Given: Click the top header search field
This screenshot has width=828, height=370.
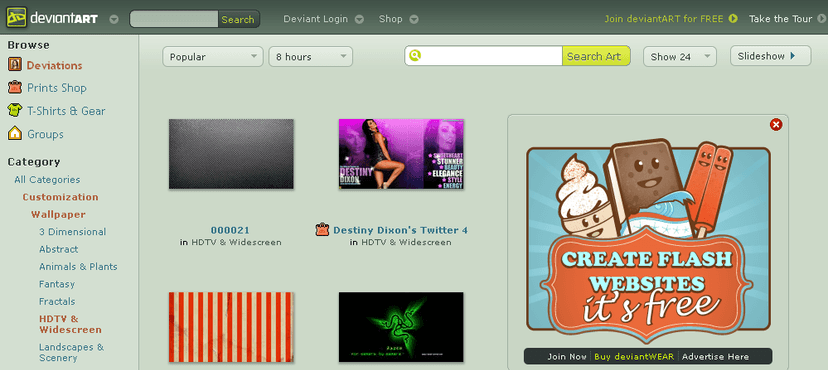Looking at the screenshot, I should (x=174, y=19).
